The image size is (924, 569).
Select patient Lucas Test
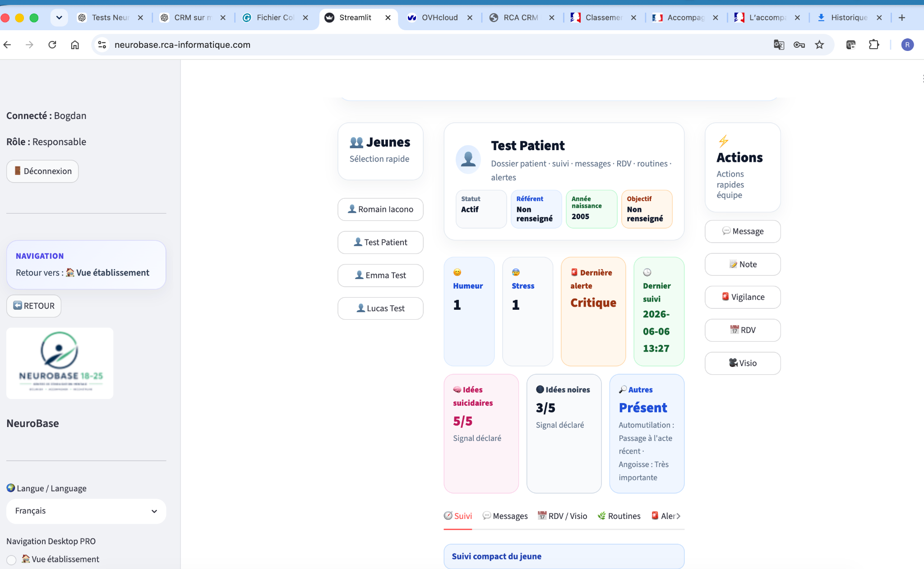tap(380, 308)
